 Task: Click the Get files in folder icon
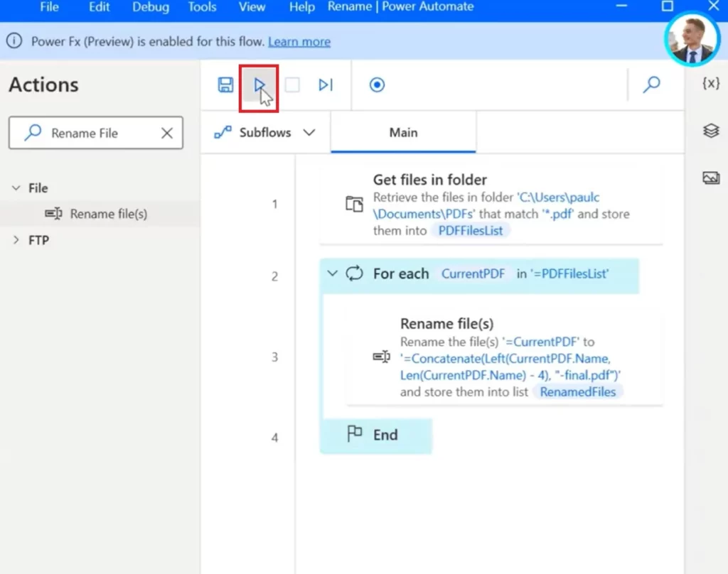(x=354, y=204)
